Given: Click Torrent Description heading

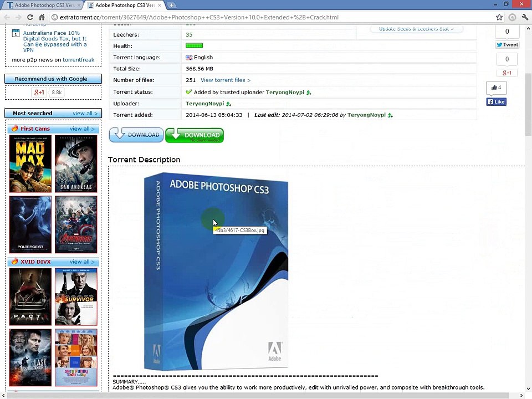Looking at the screenshot, I should 144,160.
